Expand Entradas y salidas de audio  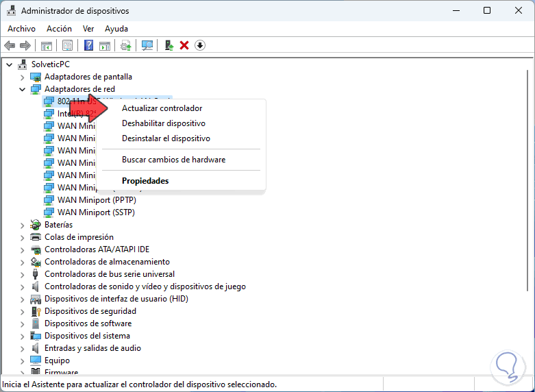(22, 349)
